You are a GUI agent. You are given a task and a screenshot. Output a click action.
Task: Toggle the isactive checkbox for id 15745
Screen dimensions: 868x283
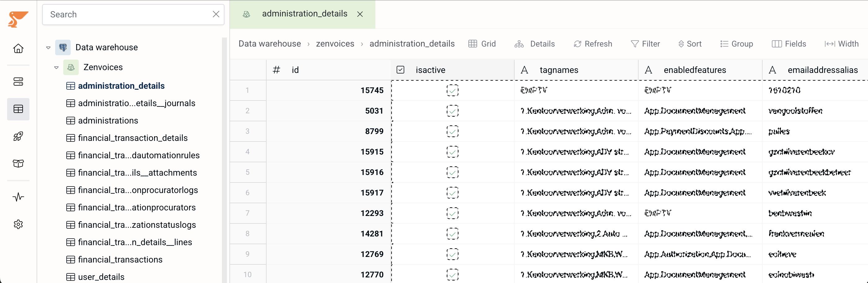coord(452,90)
